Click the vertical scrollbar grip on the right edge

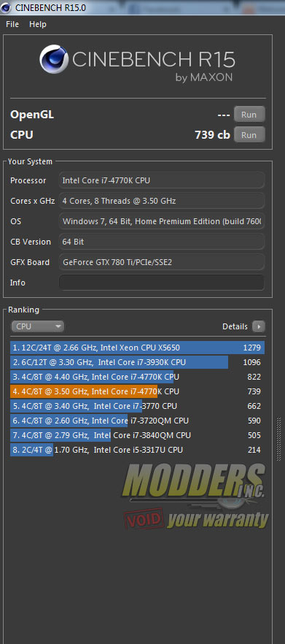tap(279, 439)
